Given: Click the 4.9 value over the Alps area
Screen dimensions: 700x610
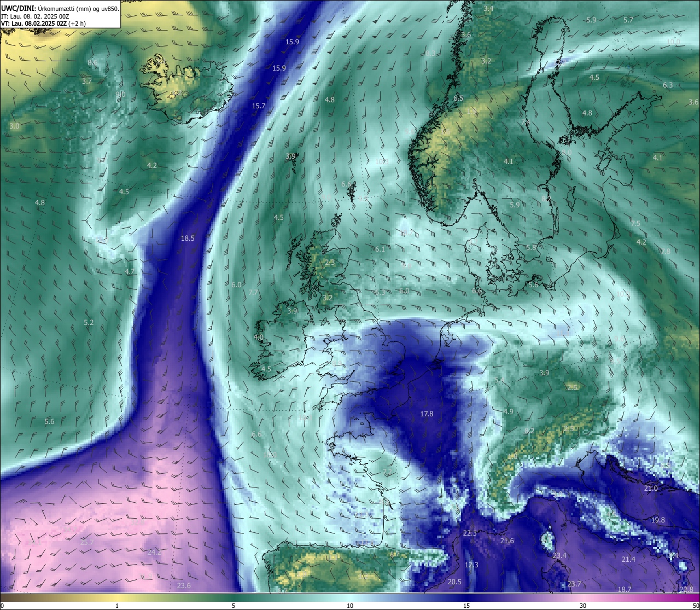Looking at the screenshot, I should point(509,411).
